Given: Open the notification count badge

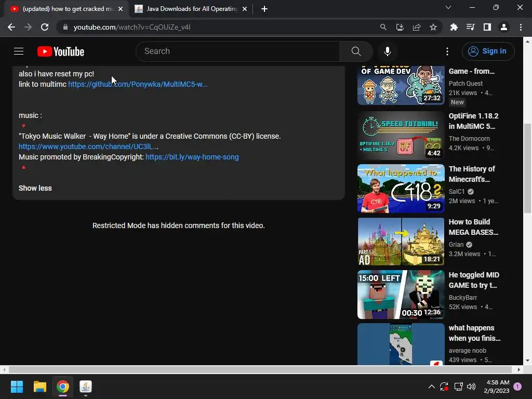Looking at the screenshot, I should click(x=517, y=387).
